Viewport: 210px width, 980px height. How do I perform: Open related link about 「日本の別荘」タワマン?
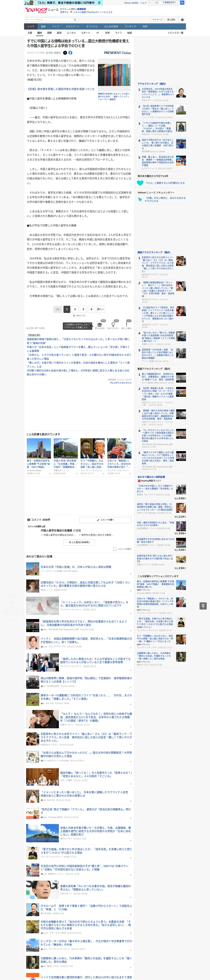click(78, 349)
